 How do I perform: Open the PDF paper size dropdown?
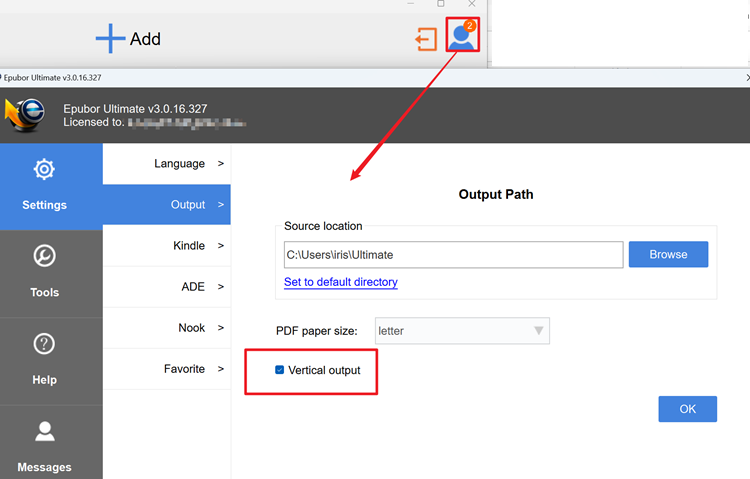point(462,331)
